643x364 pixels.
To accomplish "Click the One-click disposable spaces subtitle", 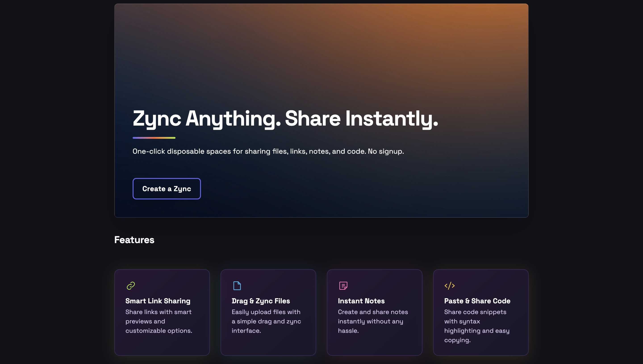I will pos(268,151).
